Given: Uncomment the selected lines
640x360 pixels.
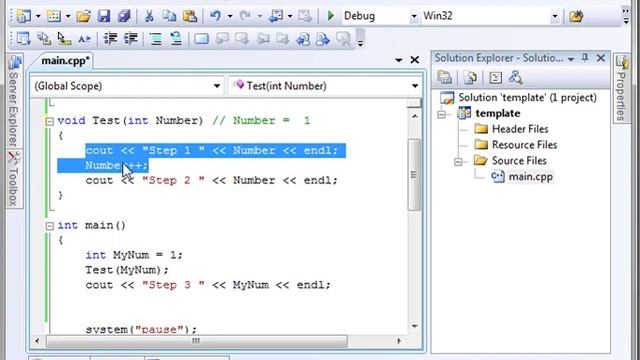Looking at the screenshot, I should (176, 39).
